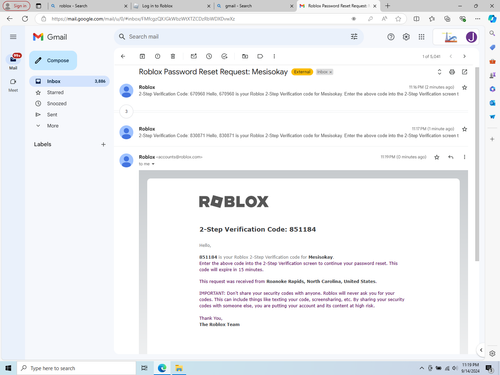Add this page to favorites star

398,19
